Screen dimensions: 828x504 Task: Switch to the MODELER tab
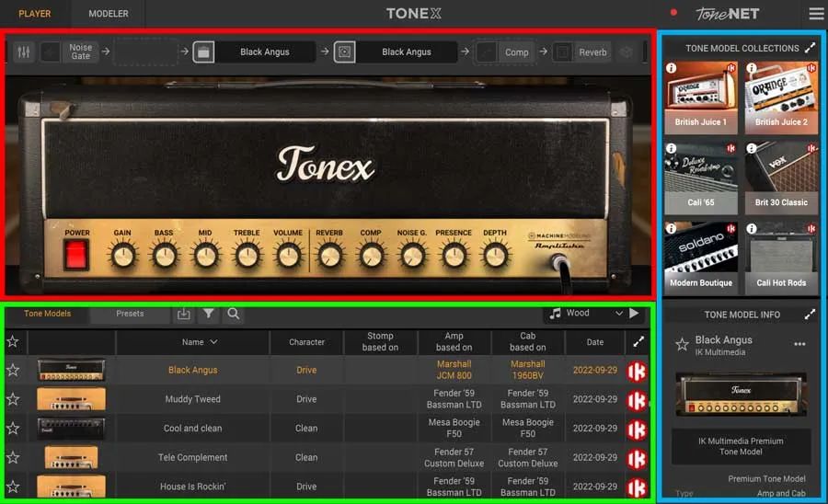(x=109, y=14)
